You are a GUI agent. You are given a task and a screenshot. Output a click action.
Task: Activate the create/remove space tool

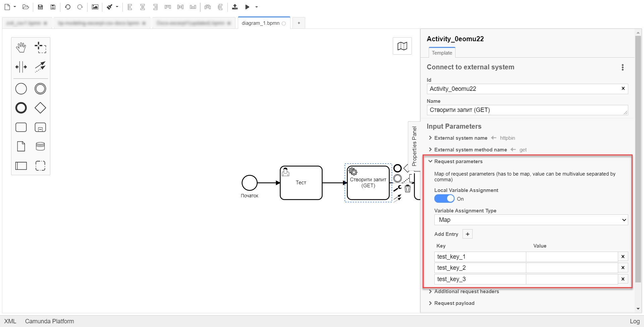pyautogui.click(x=21, y=67)
